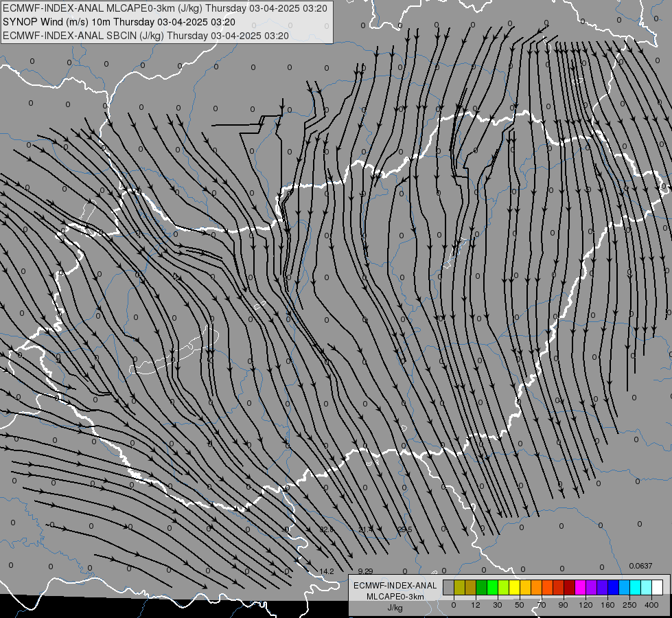Screen dimensions: 672x618
Task: Click the legend tick label 50
Action: click(x=519, y=605)
